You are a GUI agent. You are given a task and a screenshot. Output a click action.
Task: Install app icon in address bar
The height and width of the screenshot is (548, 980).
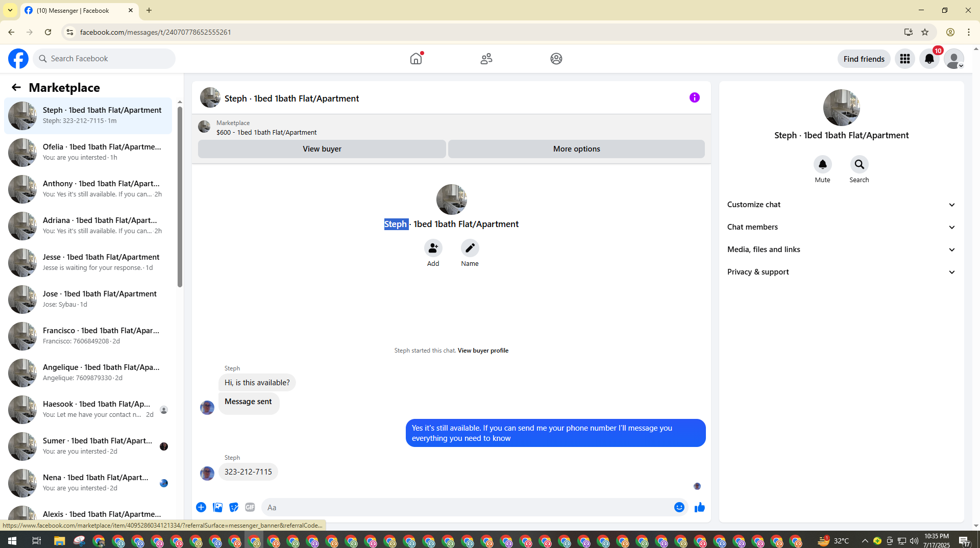(x=908, y=32)
